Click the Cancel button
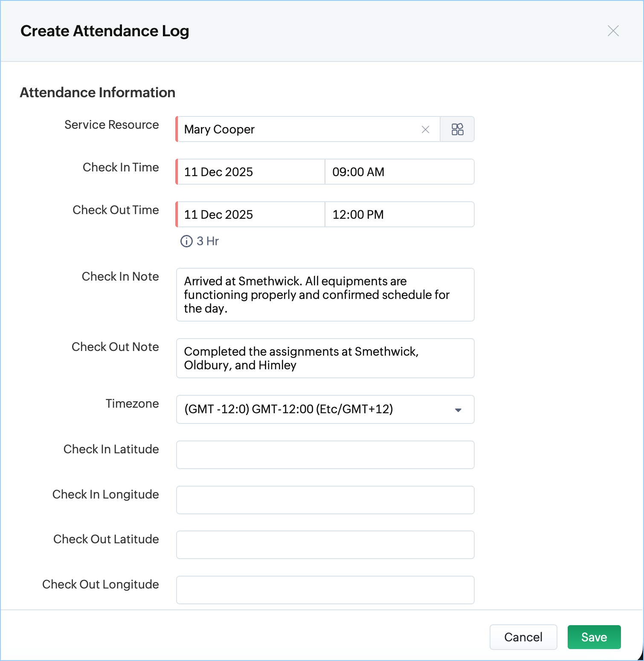Viewport: 644px width, 661px height. 523,637
